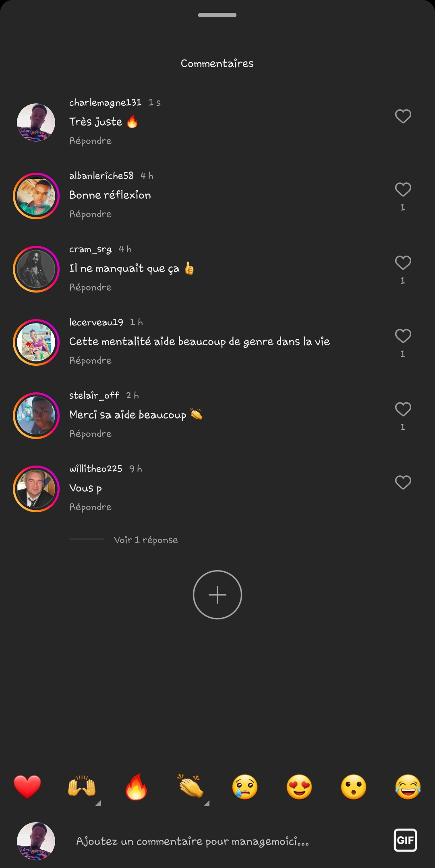Tap the red heart emoji reaction
Screen dimensions: 435x868
click(27, 787)
